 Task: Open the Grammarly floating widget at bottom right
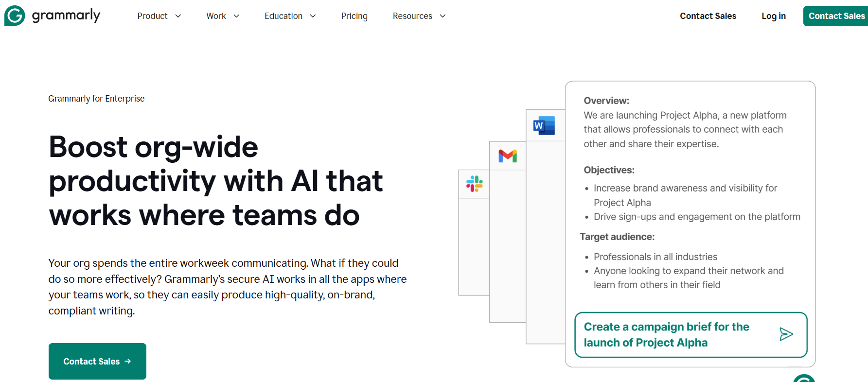click(804, 379)
